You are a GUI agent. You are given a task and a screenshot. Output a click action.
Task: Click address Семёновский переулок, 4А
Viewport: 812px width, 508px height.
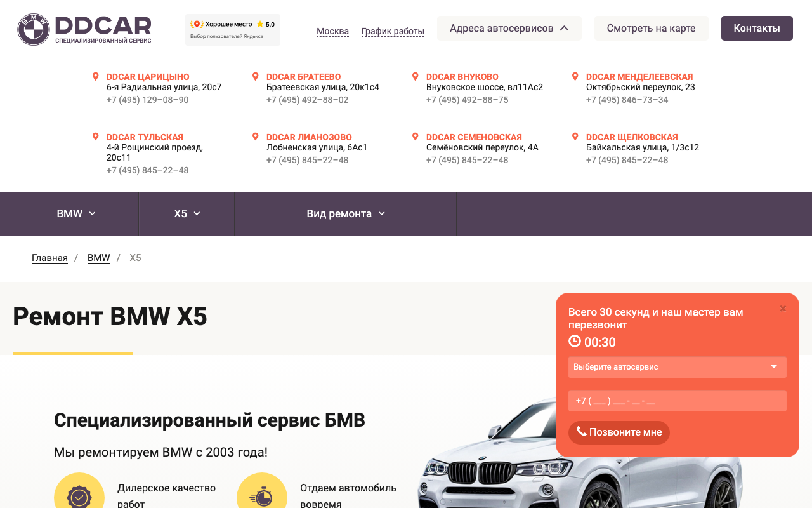pos(482,147)
